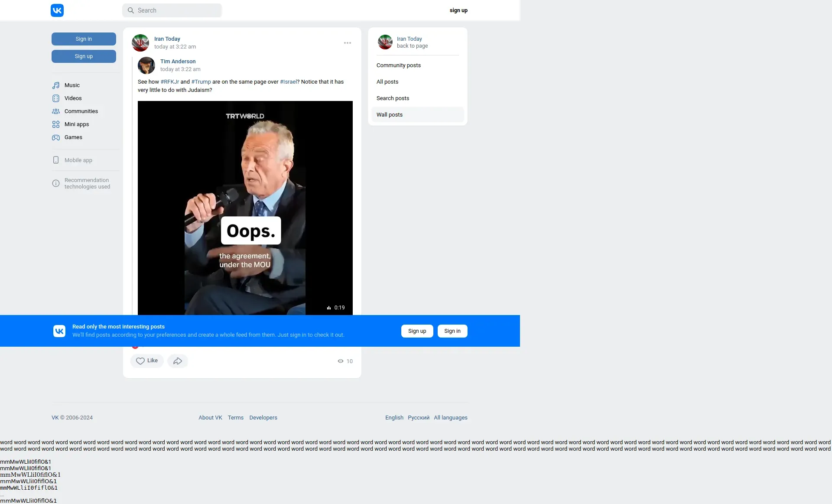
Task: Open Communities icon in sidebar
Action: coord(56,111)
